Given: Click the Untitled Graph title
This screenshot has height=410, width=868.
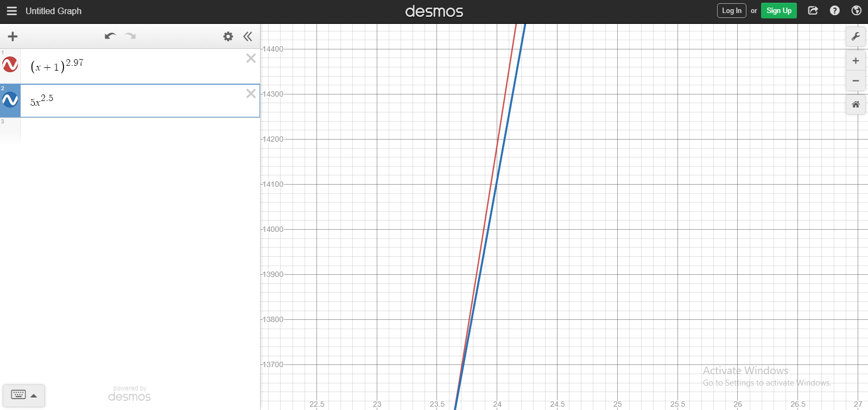Looking at the screenshot, I should pos(53,11).
